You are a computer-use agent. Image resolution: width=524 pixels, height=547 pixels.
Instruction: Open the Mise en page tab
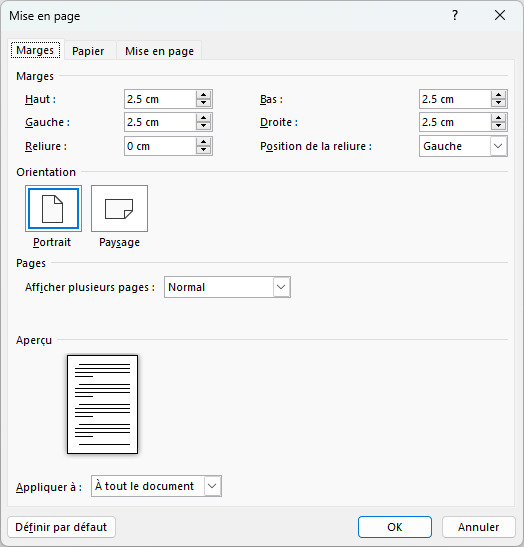pos(159,51)
